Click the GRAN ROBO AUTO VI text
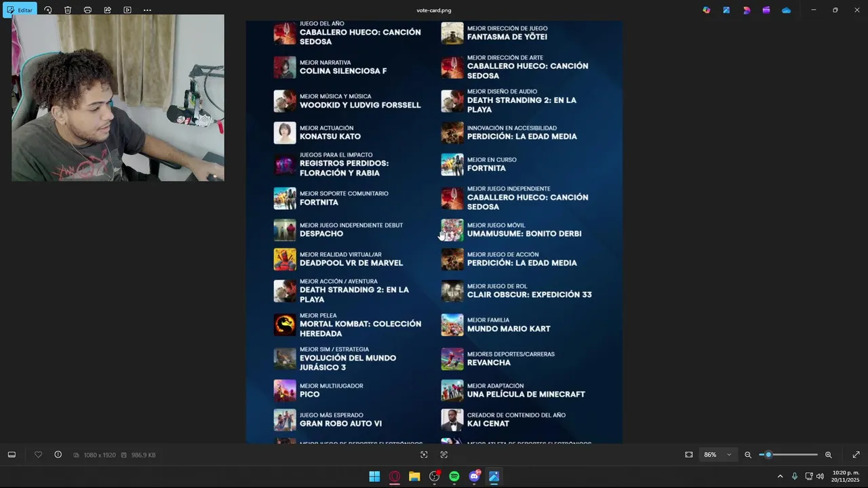The width and height of the screenshot is (868, 488). 340,424
